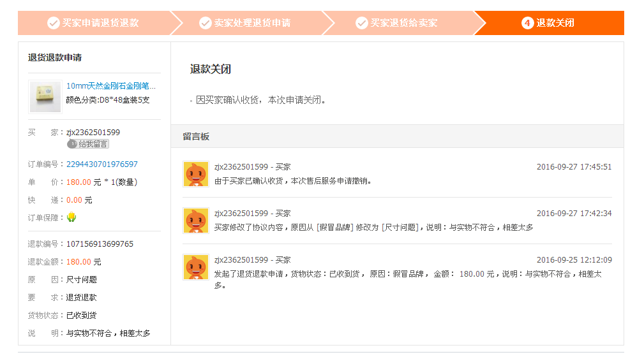Click the 留言板 section header
The width and height of the screenshot is (644, 357).
[196, 136]
